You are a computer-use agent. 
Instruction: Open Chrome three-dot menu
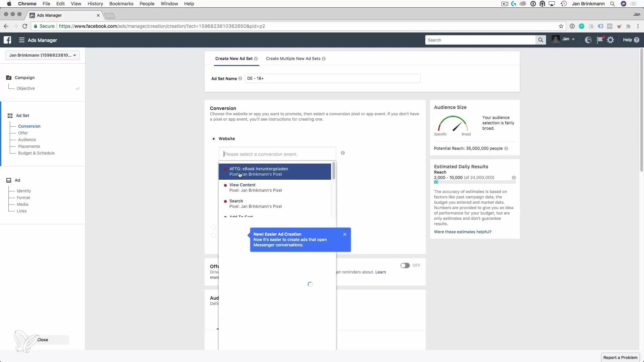[x=638, y=26]
